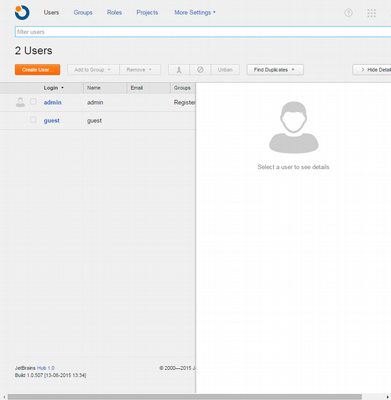Image resolution: width=391 pixels, height=400 pixels.
Task: Click the '2 Users' heading
Action: pos(33,51)
